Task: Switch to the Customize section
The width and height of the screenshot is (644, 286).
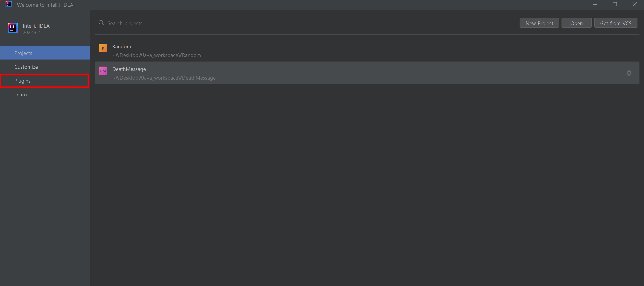Action: tap(26, 67)
